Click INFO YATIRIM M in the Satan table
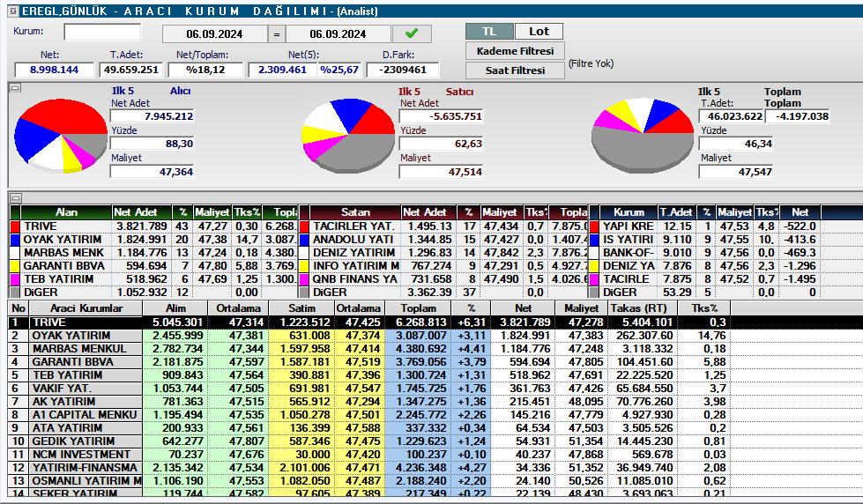The image size is (863, 504). coord(355,266)
